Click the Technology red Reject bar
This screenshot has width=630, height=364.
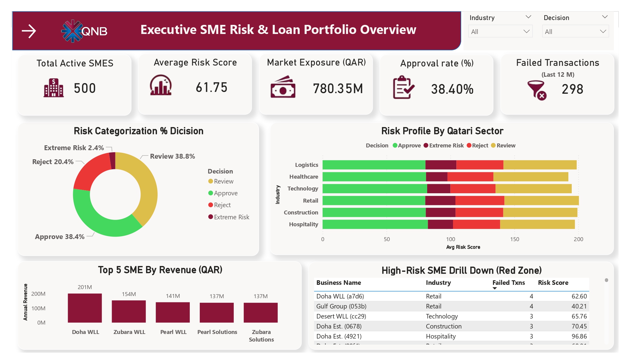(473, 189)
